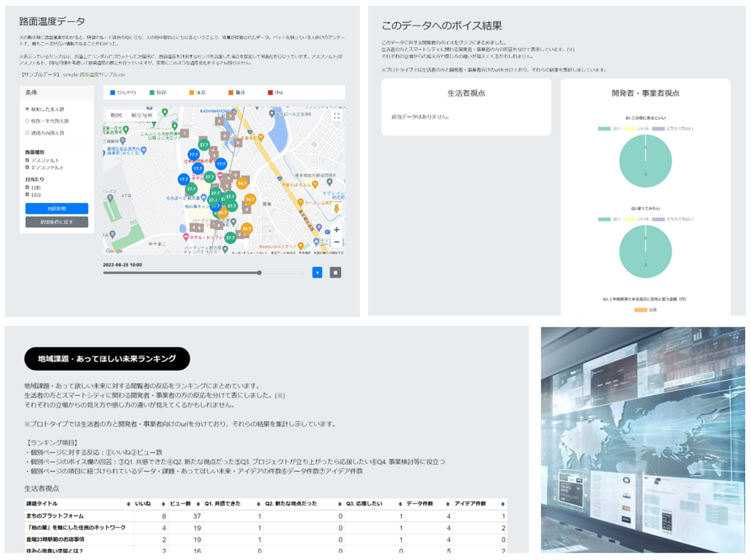The image size is (751, 560).
Task: Zoom out on the map with minus icon
Action: pyautogui.click(x=337, y=242)
